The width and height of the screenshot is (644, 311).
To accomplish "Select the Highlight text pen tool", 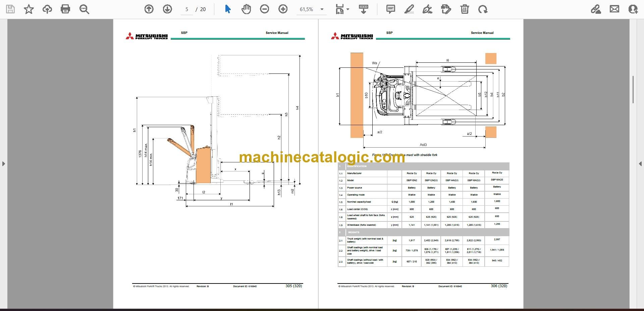I will tap(409, 9).
